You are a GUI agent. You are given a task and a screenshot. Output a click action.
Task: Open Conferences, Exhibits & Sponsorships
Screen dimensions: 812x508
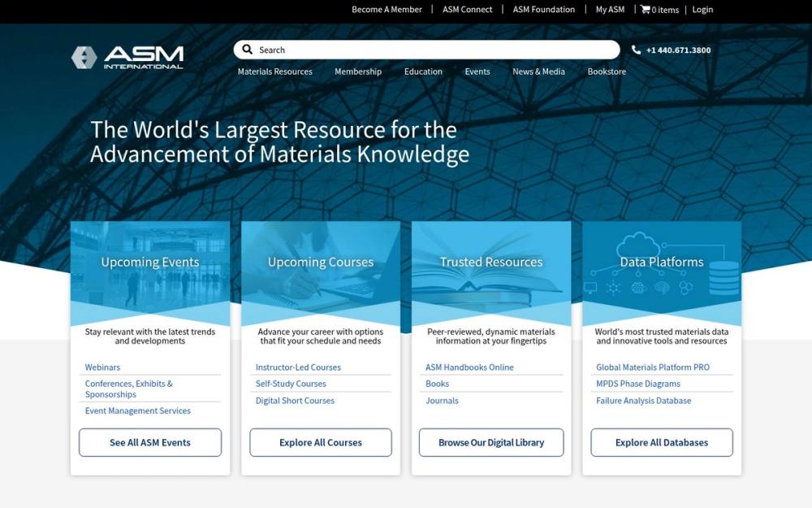point(129,389)
